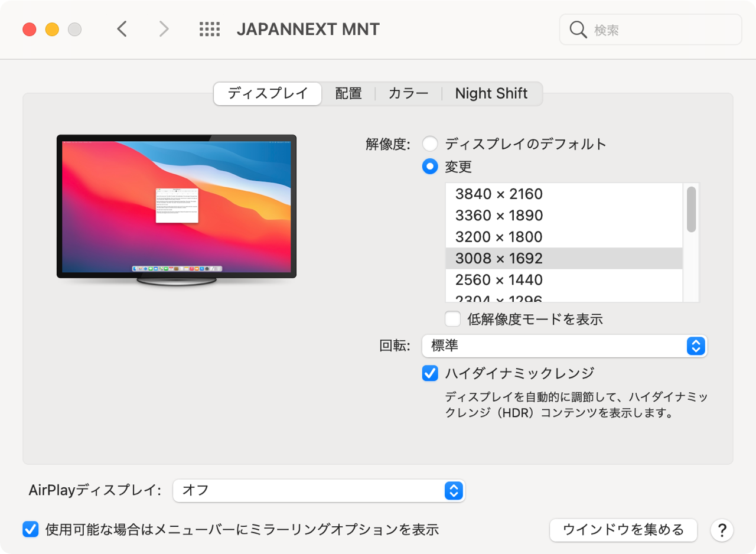Screen dimensions: 756x554
Task: Select ディスプレイのデフォルト resolution option
Action: pos(430,144)
